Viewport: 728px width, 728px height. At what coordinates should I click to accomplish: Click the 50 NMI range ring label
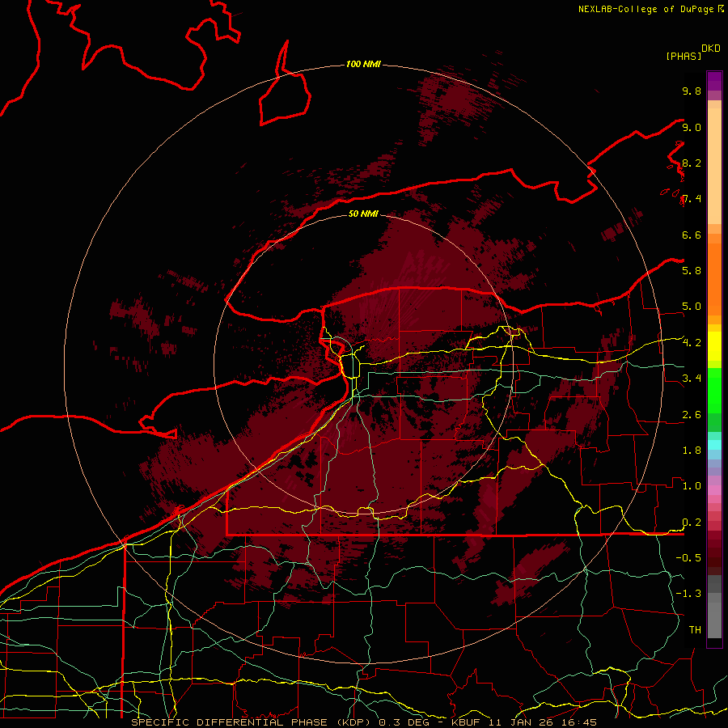click(363, 214)
